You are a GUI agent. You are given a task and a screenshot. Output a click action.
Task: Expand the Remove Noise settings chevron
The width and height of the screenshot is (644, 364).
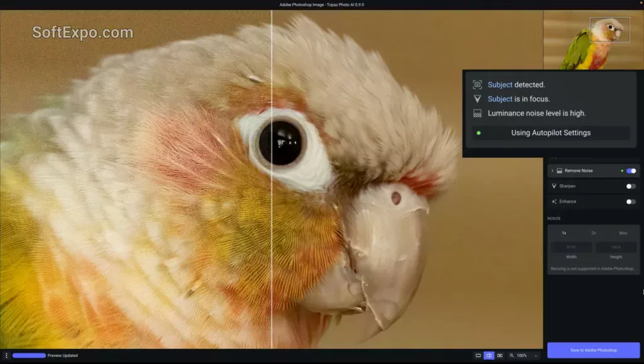point(552,171)
